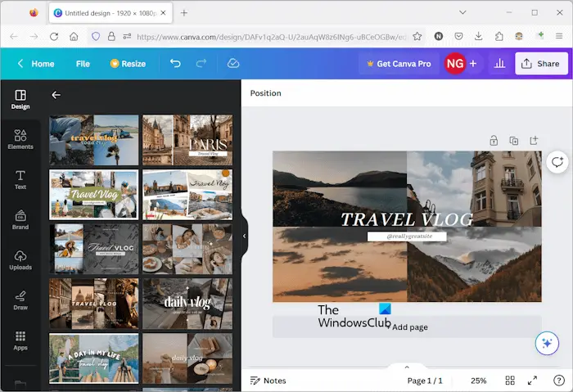Open the NG account avatar

(x=454, y=64)
